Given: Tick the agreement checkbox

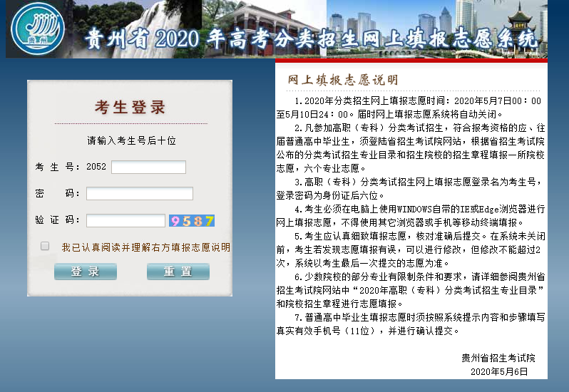Looking at the screenshot, I should pos(45,246).
